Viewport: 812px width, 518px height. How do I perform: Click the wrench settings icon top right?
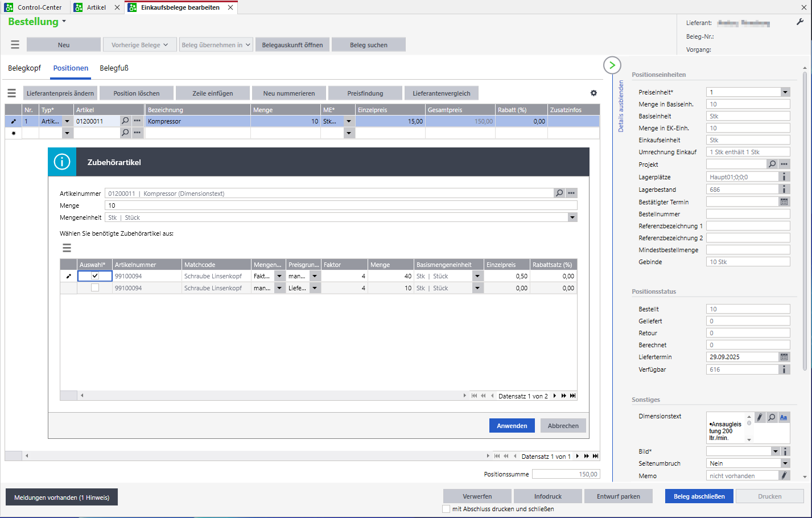pos(799,22)
